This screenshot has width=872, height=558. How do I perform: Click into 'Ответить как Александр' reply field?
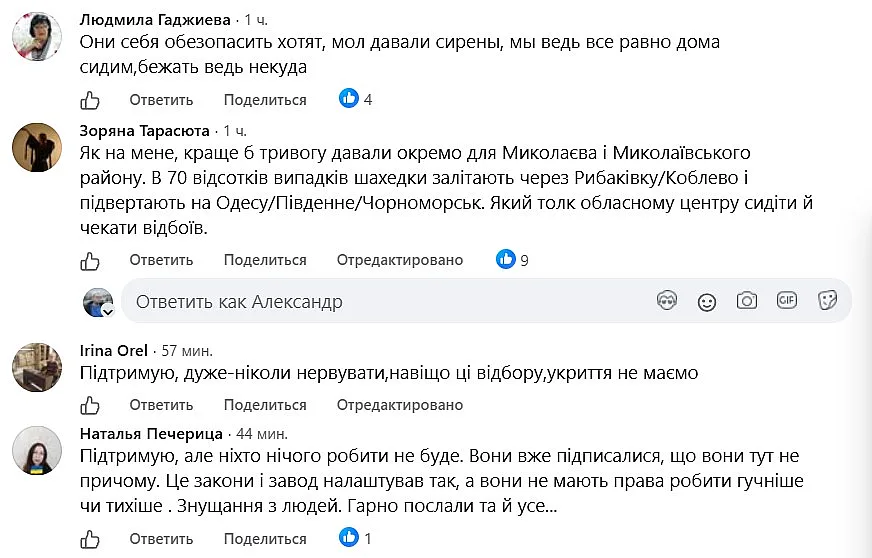point(389,302)
